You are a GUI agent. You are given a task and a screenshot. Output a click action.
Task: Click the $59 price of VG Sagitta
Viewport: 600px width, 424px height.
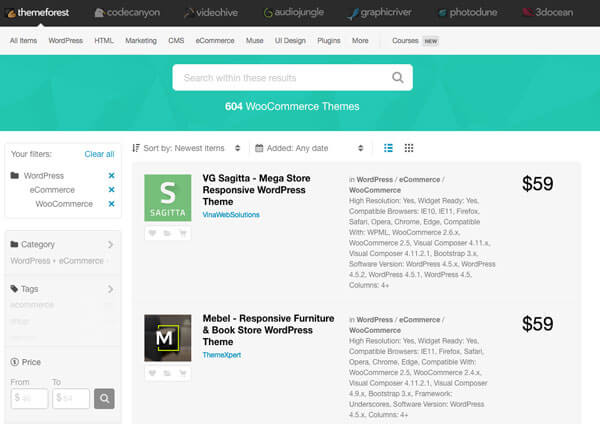538,184
